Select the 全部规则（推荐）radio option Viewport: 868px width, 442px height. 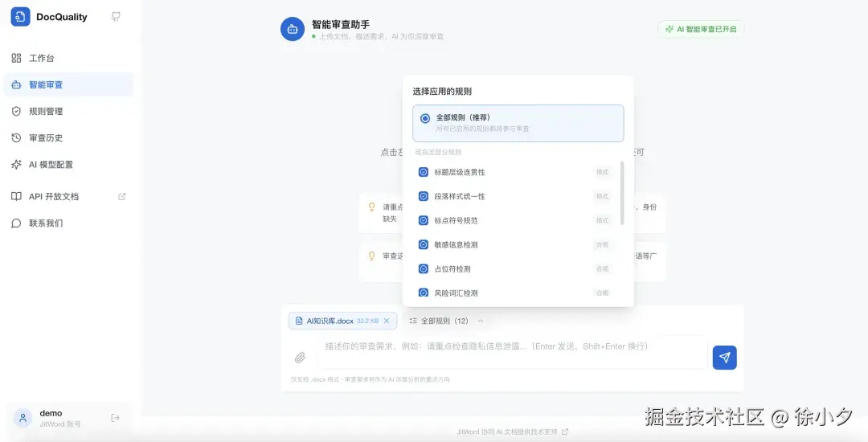click(518, 124)
